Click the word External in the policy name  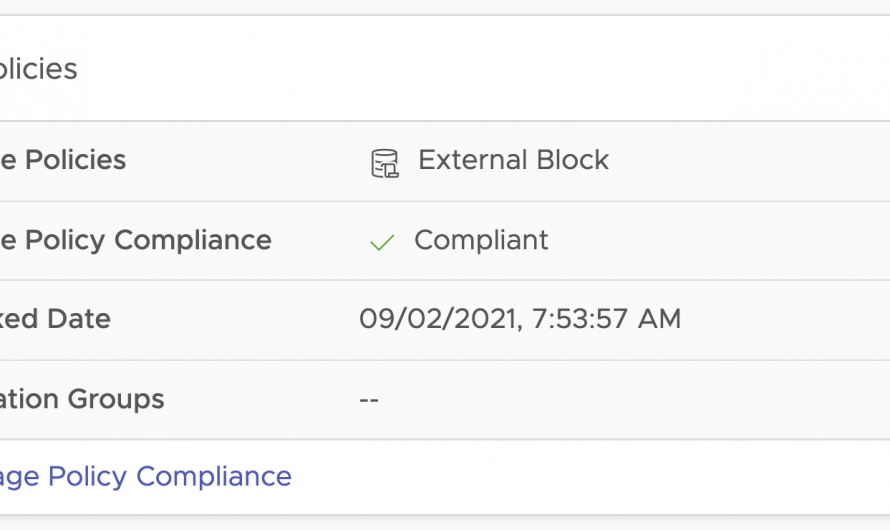point(472,160)
